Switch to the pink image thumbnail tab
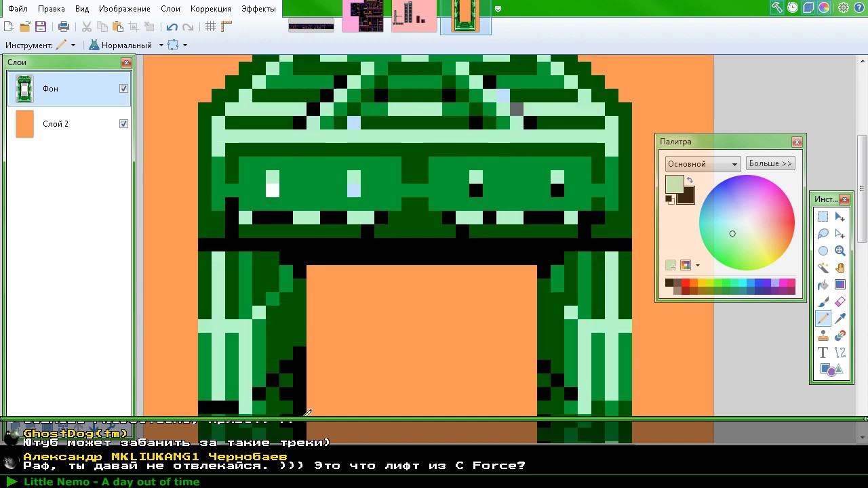The image size is (868, 488). (x=364, y=16)
